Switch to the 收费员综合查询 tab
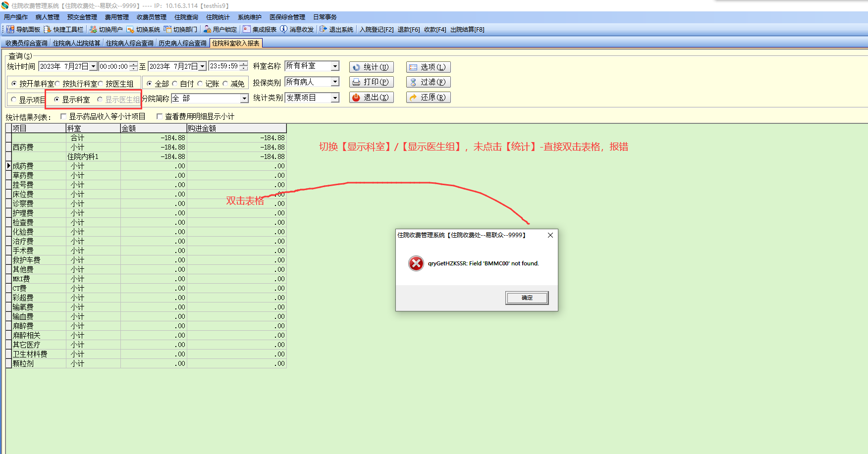 point(27,44)
